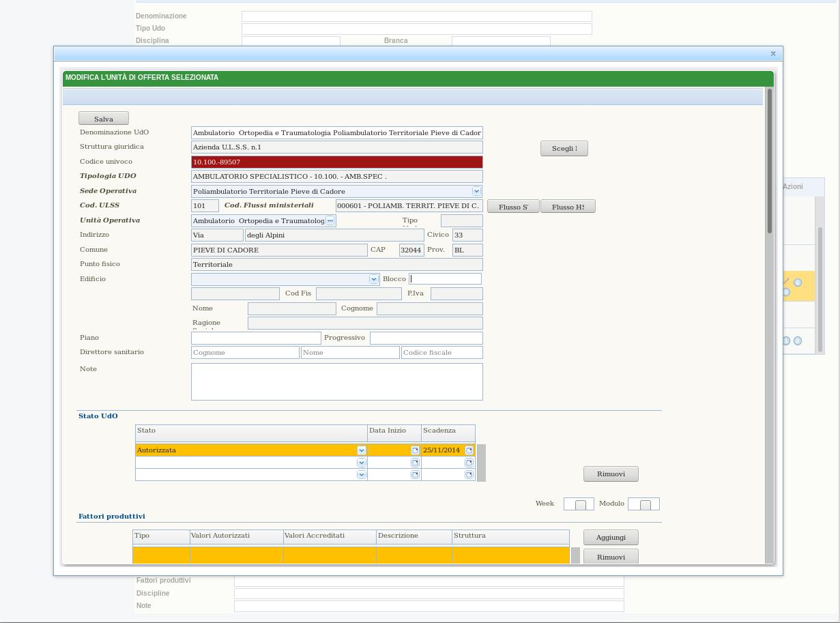
Task: Open Data Inizio calendar in second Stato row
Action: coord(414,463)
